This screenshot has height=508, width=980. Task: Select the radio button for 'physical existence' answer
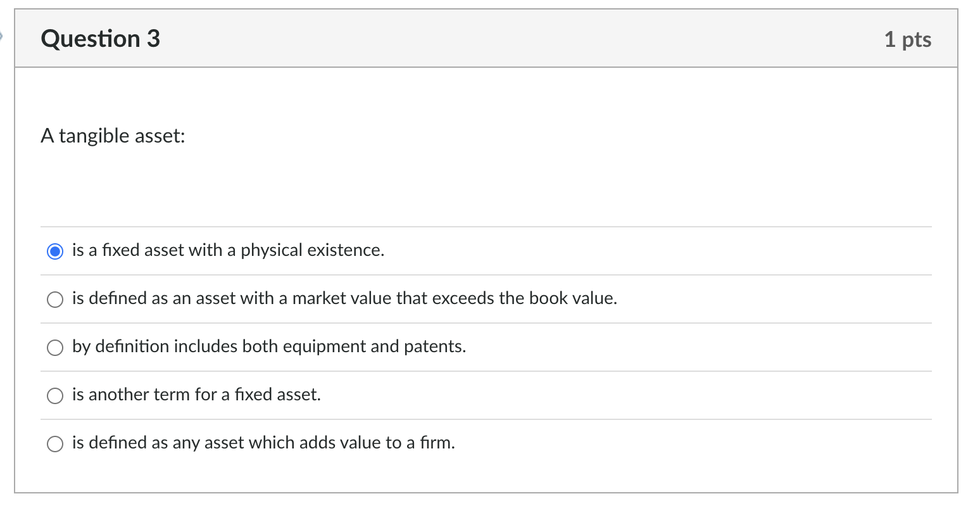click(56, 251)
